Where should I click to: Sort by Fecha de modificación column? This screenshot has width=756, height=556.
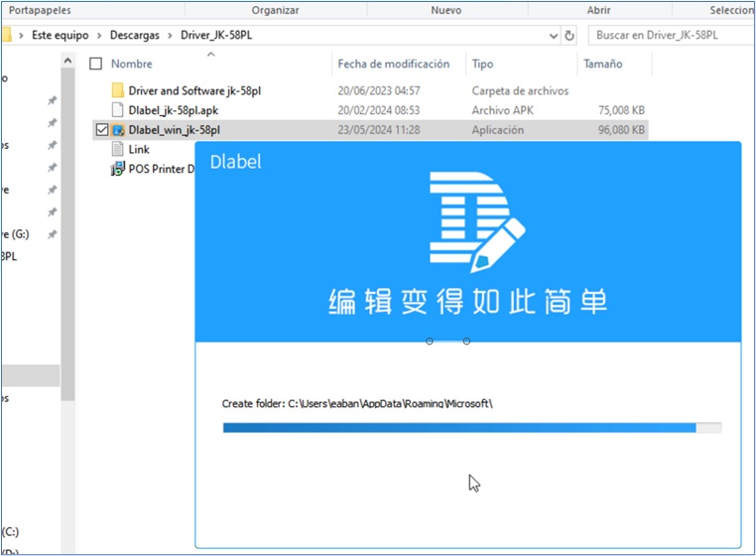tap(394, 64)
